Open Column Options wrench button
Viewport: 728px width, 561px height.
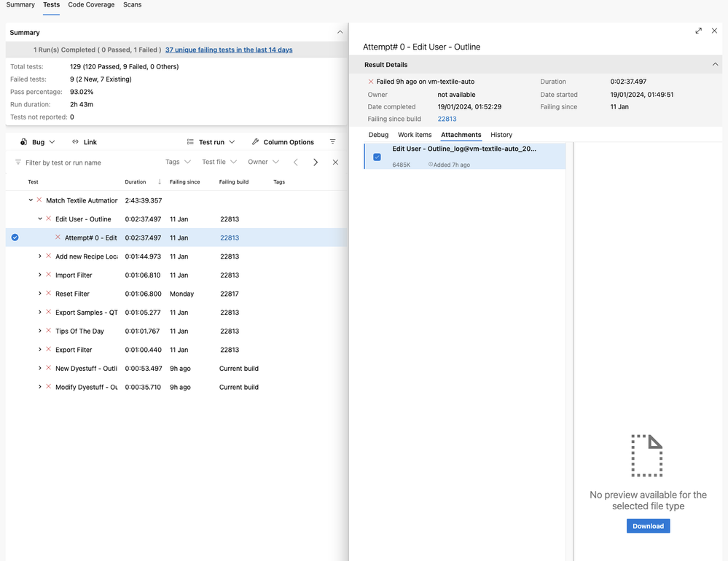(283, 142)
